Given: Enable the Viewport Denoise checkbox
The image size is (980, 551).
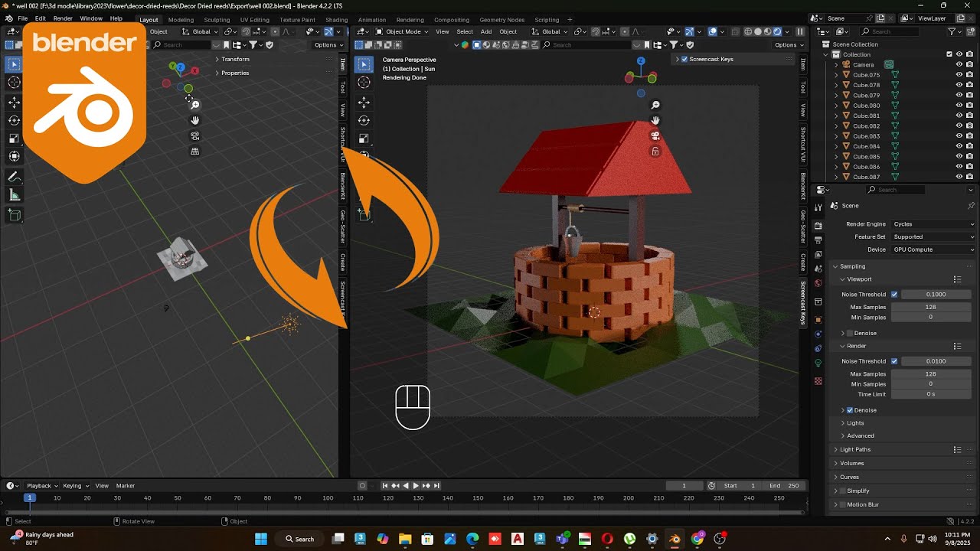Looking at the screenshot, I should [850, 333].
